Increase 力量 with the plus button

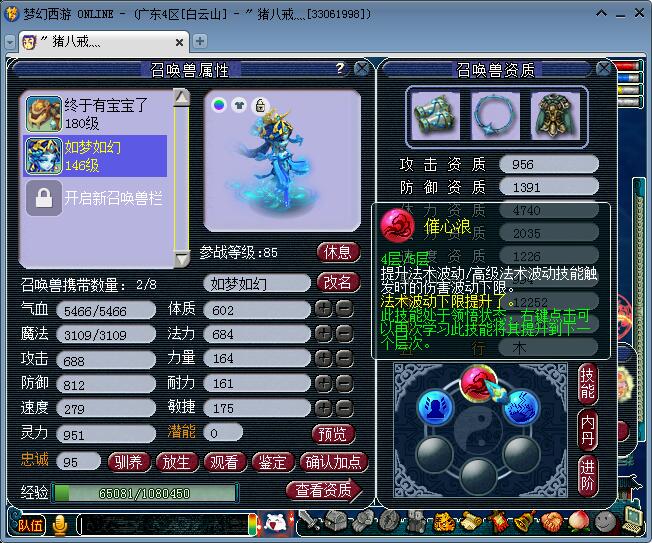coord(324,358)
